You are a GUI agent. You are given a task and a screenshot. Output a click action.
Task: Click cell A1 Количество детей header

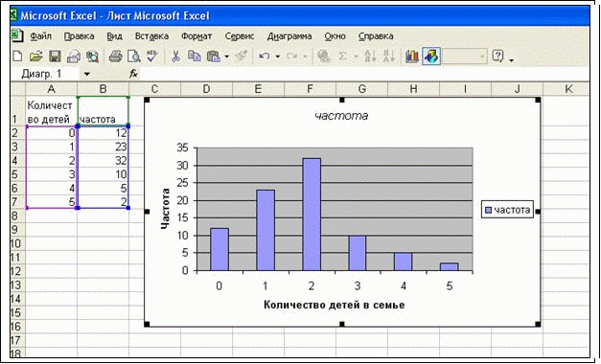(x=52, y=111)
